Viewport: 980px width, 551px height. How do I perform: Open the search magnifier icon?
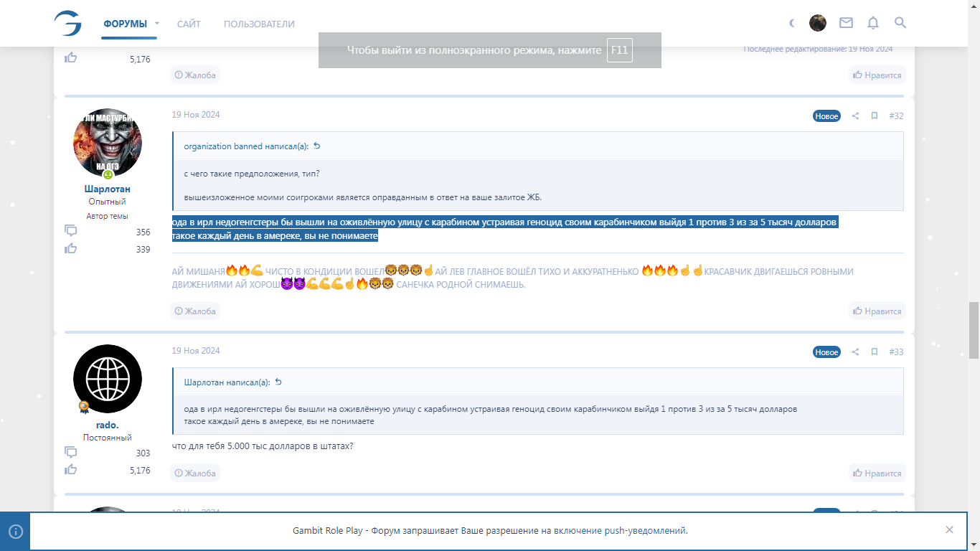(900, 23)
